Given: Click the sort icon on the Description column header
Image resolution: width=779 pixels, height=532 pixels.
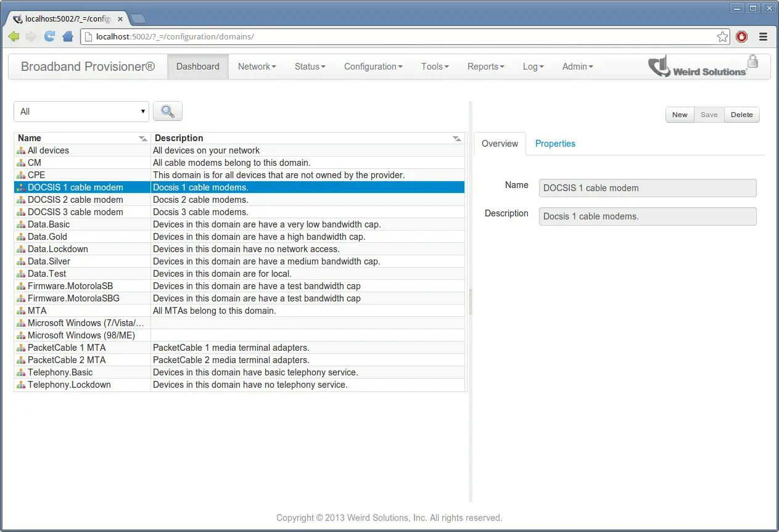Looking at the screenshot, I should click(456, 138).
